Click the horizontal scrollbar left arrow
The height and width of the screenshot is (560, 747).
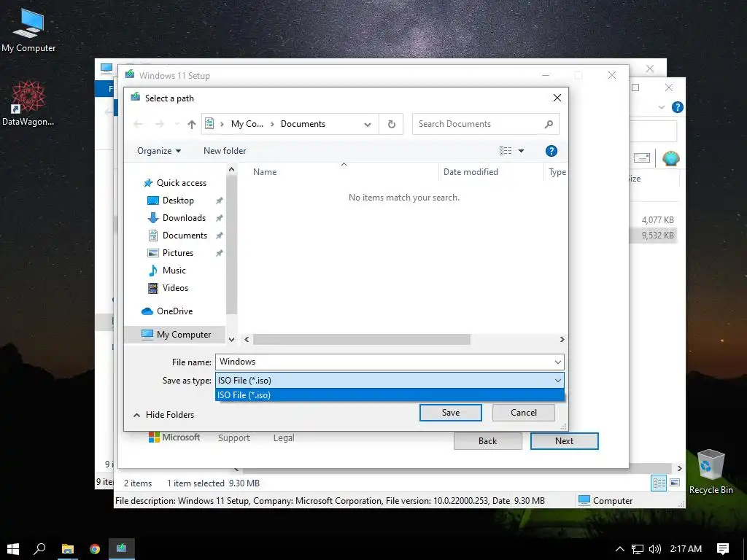pos(247,340)
